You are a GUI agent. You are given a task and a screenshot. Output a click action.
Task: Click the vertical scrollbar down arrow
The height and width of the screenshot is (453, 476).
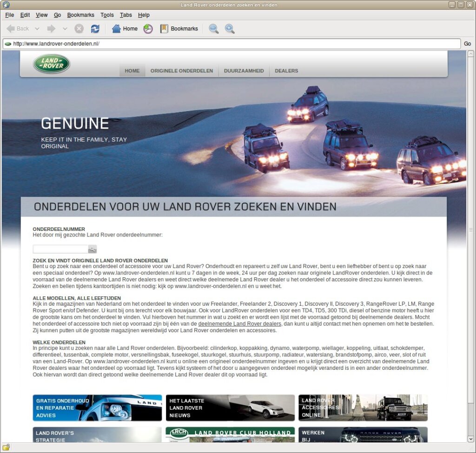[470, 439]
